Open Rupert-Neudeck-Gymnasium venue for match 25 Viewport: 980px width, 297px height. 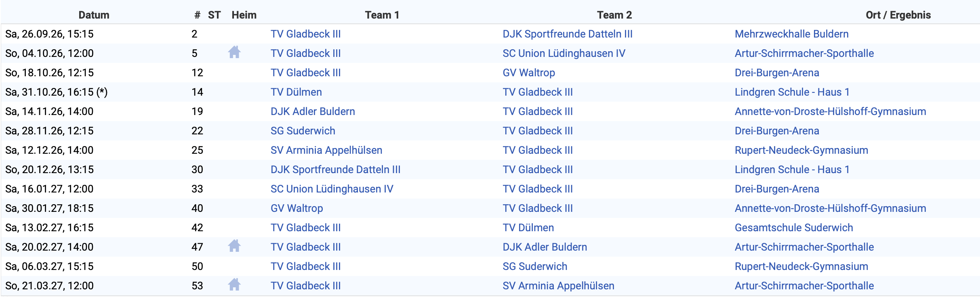[801, 150]
